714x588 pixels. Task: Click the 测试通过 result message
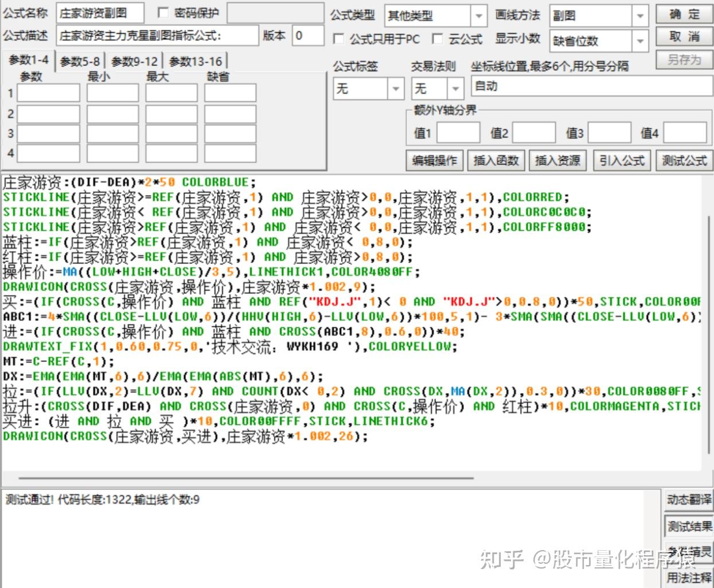pos(103,500)
